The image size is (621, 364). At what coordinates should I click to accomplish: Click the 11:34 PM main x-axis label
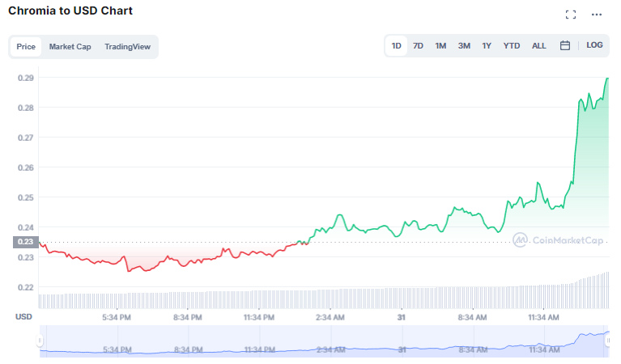click(259, 317)
